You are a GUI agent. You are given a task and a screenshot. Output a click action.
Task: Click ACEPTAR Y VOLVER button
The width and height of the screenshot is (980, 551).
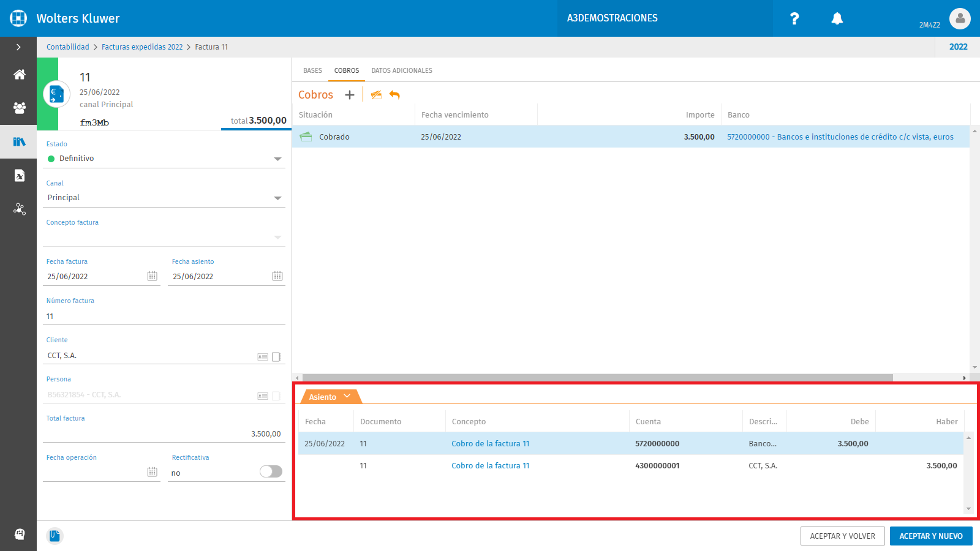point(843,536)
